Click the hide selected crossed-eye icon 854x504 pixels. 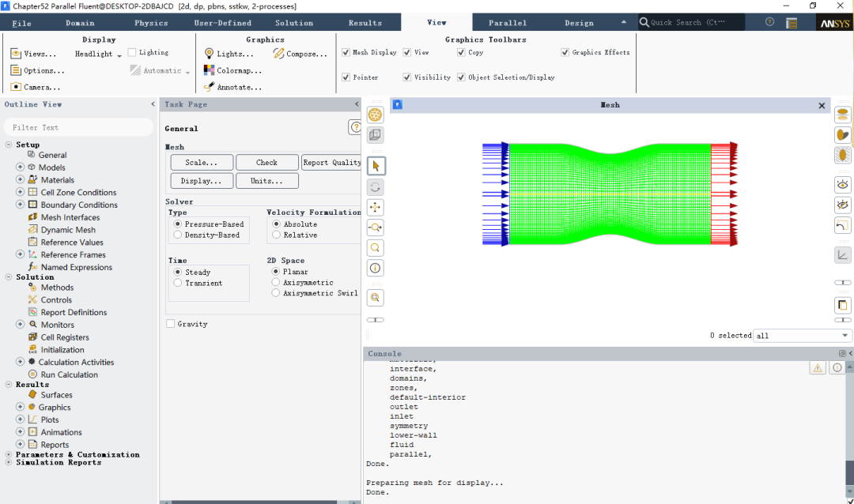click(x=843, y=205)
